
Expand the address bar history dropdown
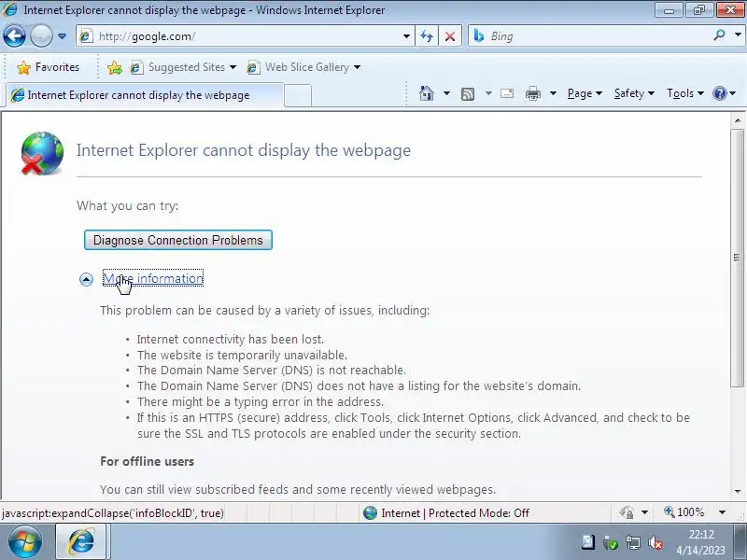406,36
